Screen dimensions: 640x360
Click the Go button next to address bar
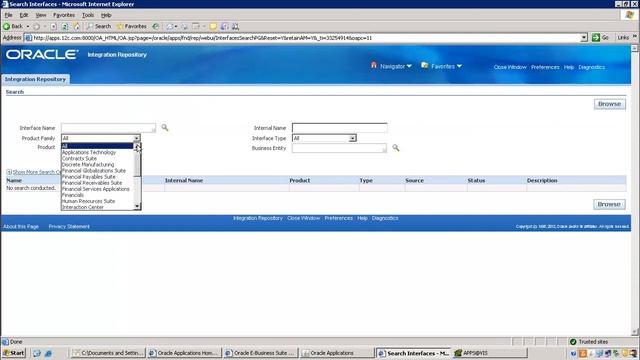(x=600, y=38)
